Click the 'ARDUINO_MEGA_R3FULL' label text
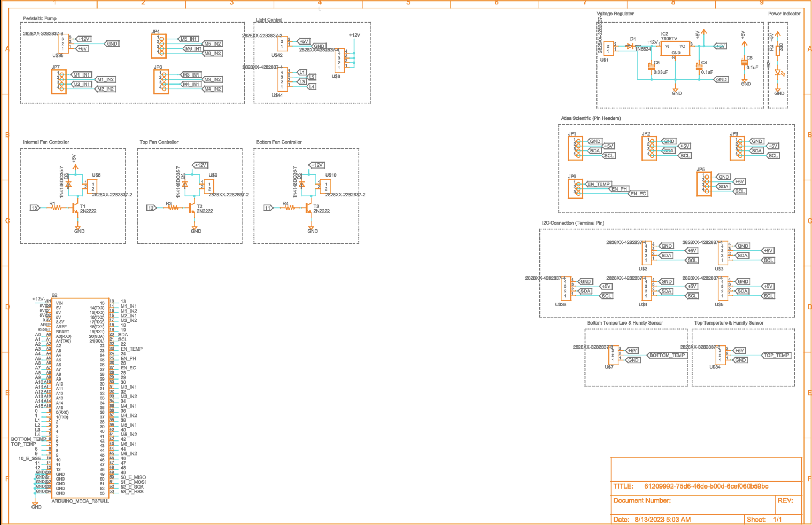 [80, 501]
